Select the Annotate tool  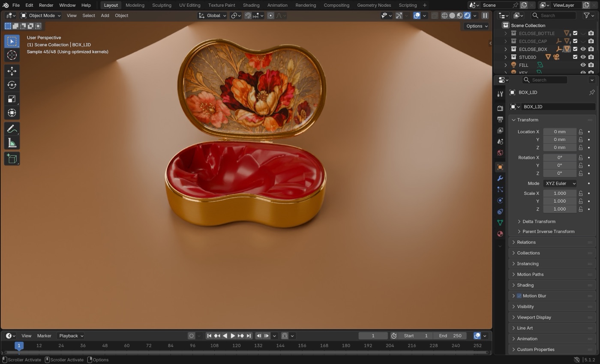12,129
